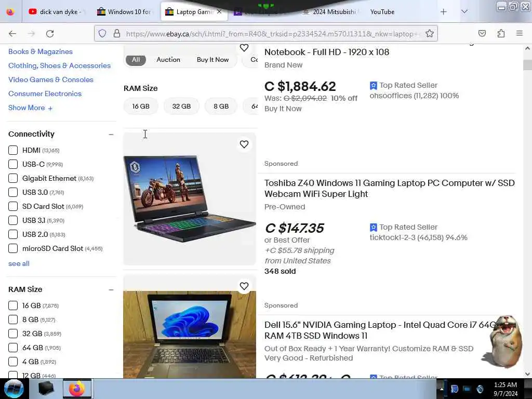Click see all under Connectivity
The width and height of the screenshot is (532, 399).
pyautogui.click(x=19, y=263)
